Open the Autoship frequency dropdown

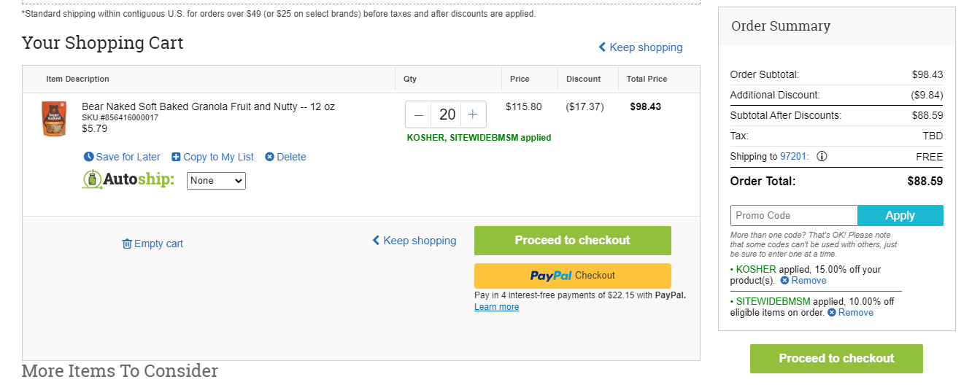click(x=216, y=181)
